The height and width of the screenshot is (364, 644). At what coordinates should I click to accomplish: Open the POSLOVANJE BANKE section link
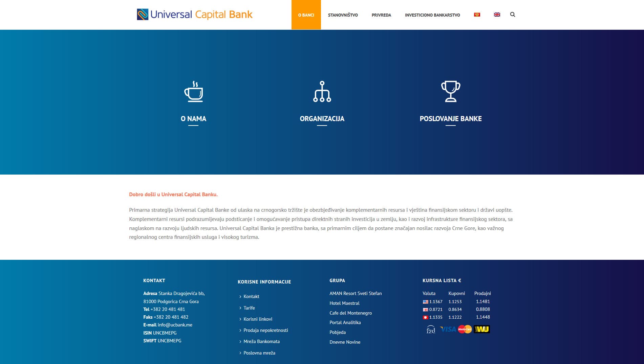click(x=451, y=119)
